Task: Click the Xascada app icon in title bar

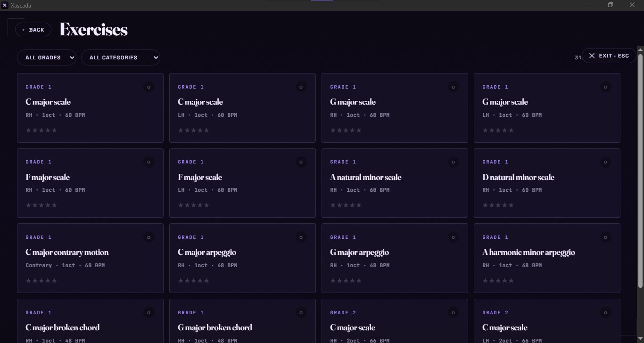Action: click(x=5, y=5)
